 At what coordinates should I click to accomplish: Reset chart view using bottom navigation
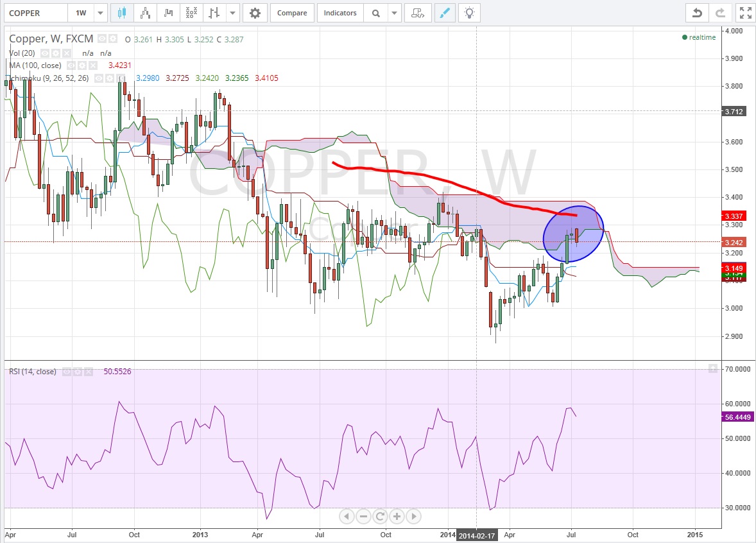[379, 516]
